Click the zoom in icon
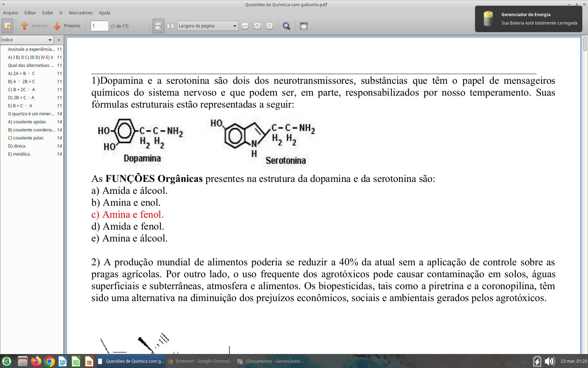Image resolution: width=588 pixels, height=368 pixels. point(257,26)
